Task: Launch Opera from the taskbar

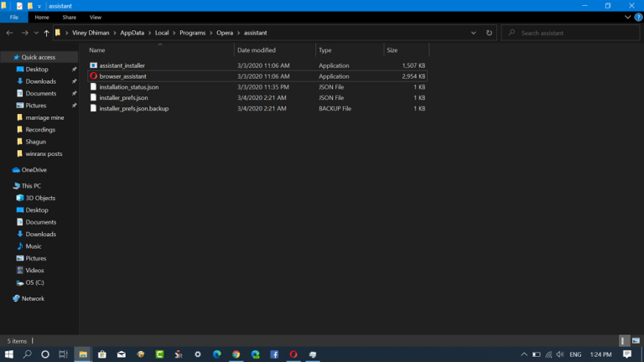Action: pos(293,354)
